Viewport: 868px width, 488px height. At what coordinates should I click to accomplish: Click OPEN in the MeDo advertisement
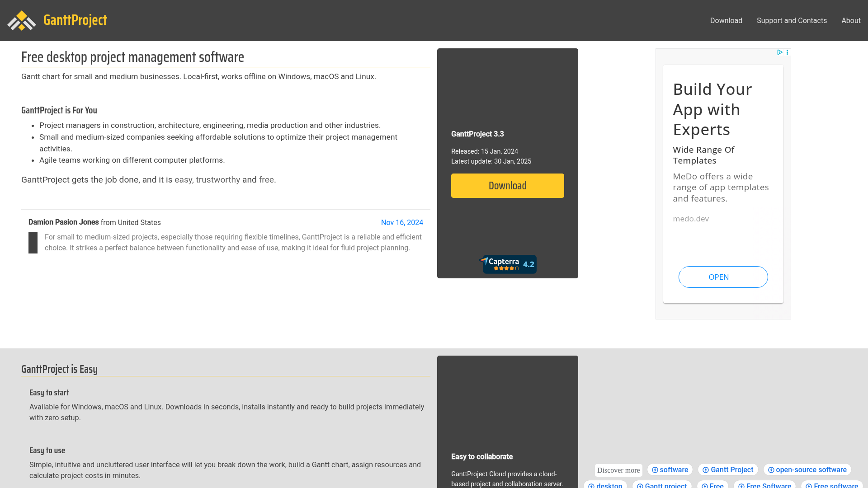coord(722,277)
